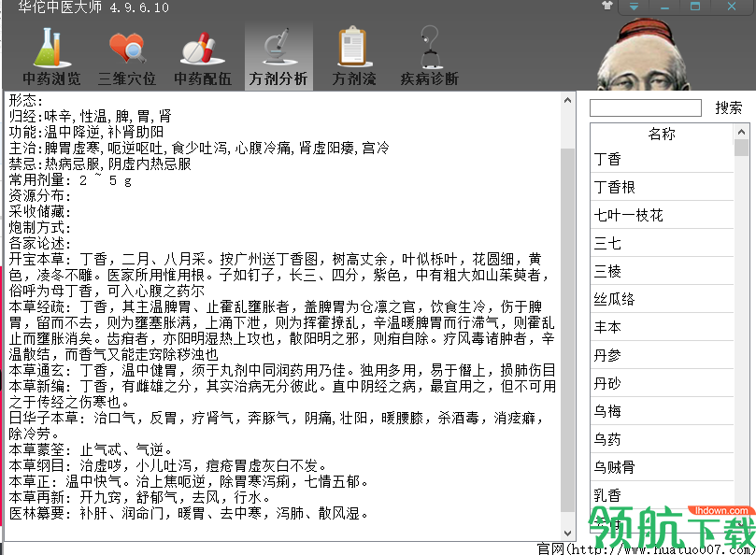The image size is (756, 555).
Task: Open the title bar dropdown menu arrow
Action: 634,7
